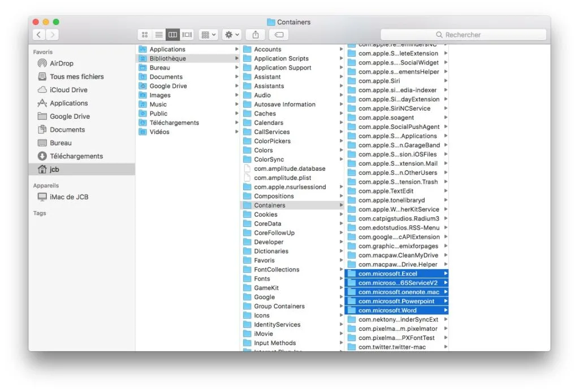Image resolution: width=579 pixels, height=392 pixels.
Task: Open Tous mes fichiers in sidebar
Action: 81,77
